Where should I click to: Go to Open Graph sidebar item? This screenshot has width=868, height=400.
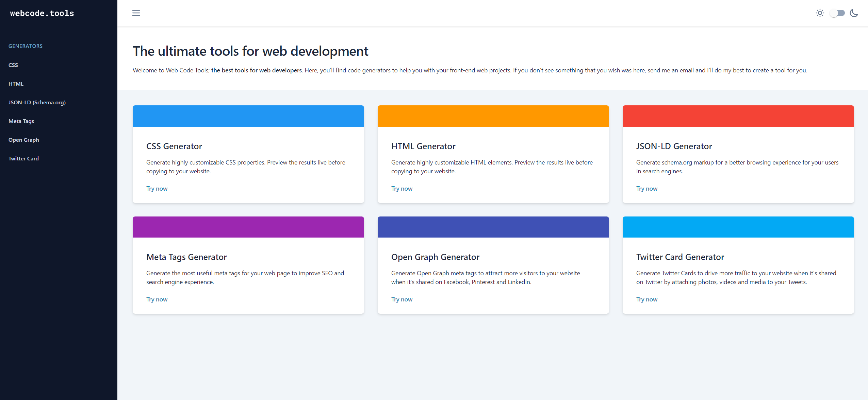click(23, 140)
